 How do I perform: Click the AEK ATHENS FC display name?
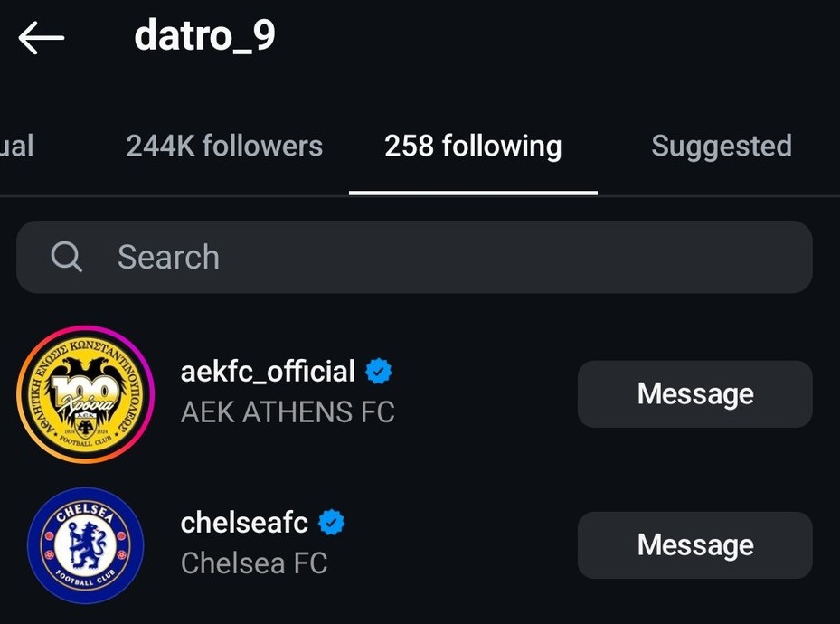pyautogui.click(x=288, y=412)
